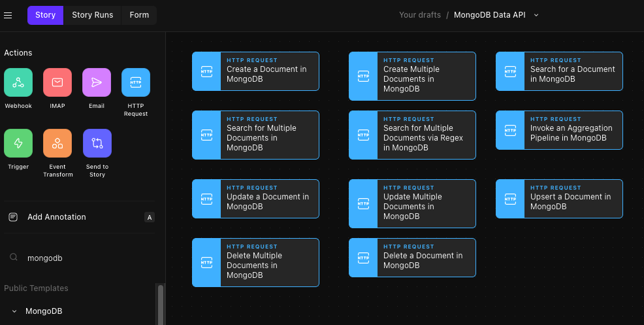Select the Trigger action icon
This screenshot has height=325, width=644.
pyautogui.click(x=18, y=143)
